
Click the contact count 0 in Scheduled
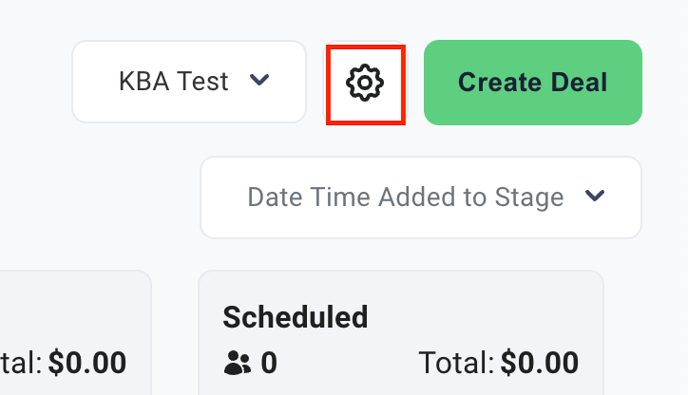click(269, 363)
